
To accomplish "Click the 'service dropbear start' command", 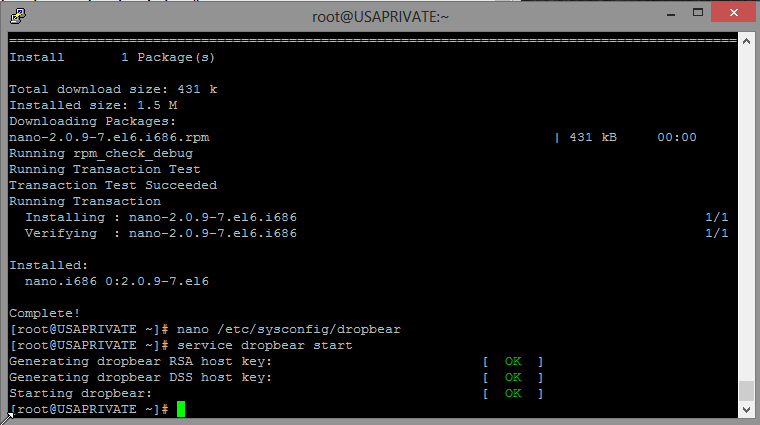I will pos(265,345).
